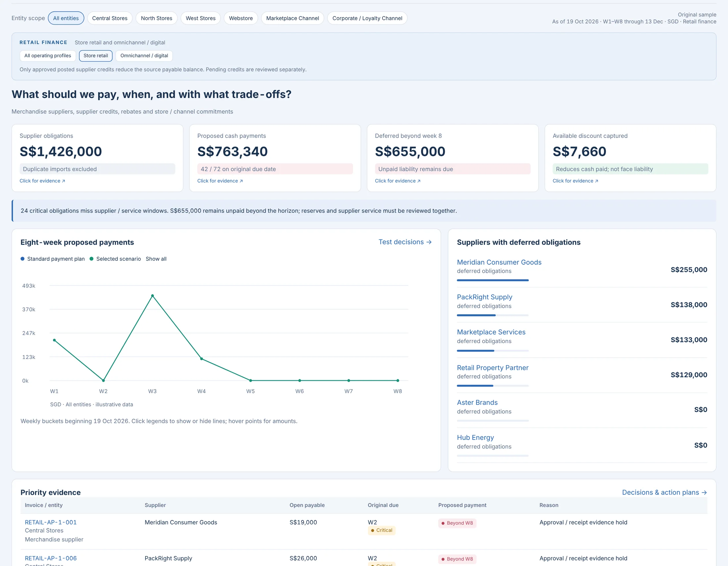Click the Duplicate imports excluded tag
Viewport: 728px width, 566px height.
[x=97, y=169]
